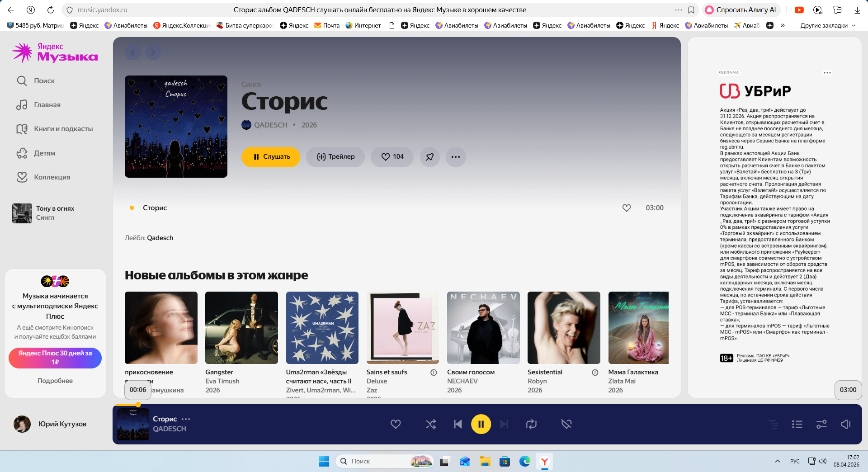The height and width of the screenshot is (472, 868).
Task: Open the Коллекция section
Action: click(x=43, y=177)
